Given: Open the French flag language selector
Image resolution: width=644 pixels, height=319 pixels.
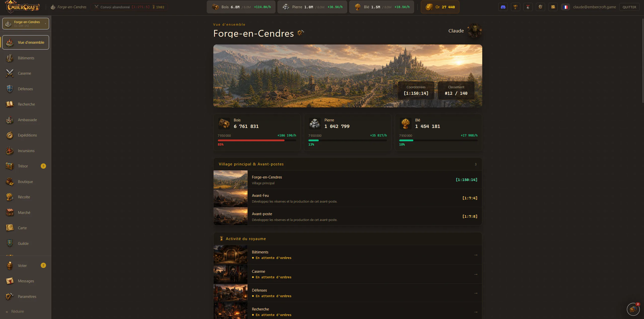Looking at the screenshot, I should click(566, 7).
